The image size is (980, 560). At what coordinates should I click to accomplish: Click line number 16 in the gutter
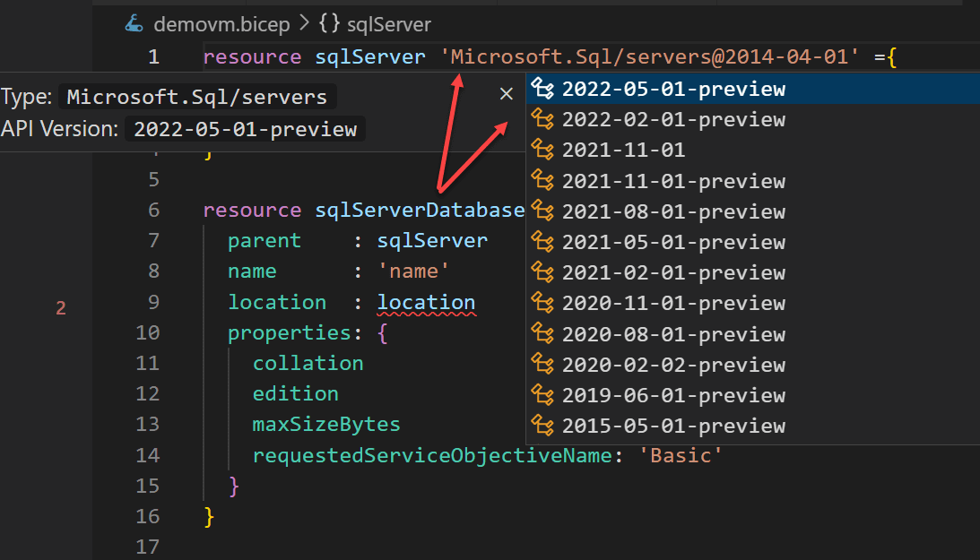[x=148, y=516]
